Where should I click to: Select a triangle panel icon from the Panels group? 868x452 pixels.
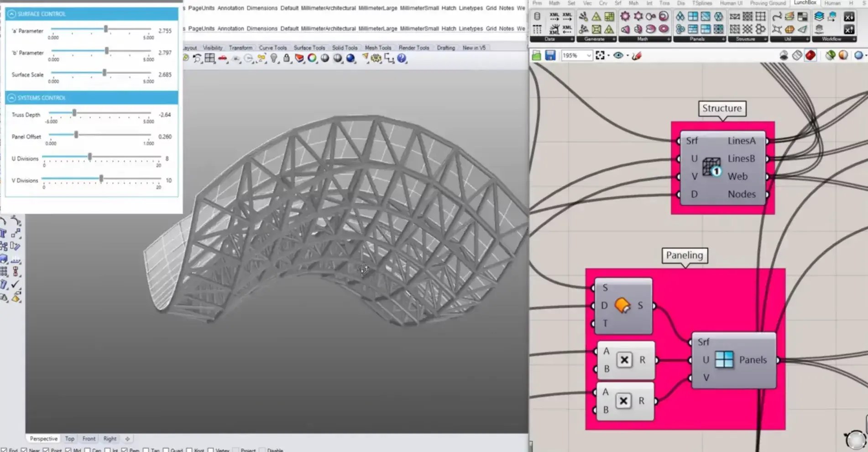click(706, 17)
